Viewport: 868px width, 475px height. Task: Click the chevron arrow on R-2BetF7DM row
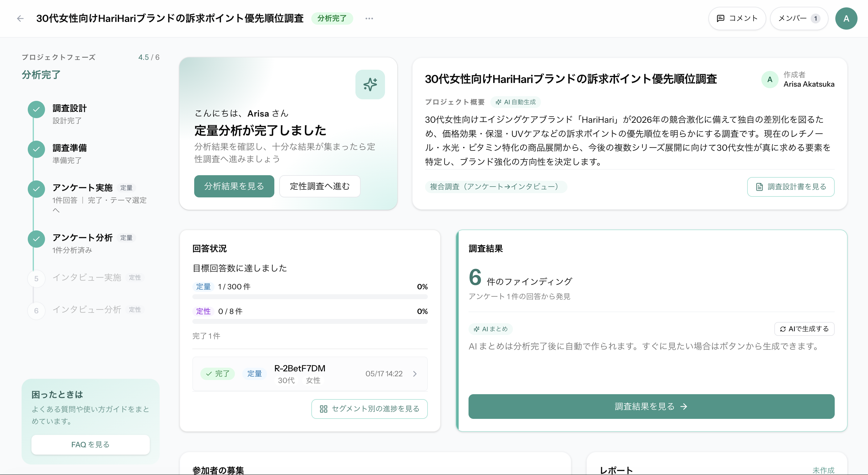[415, 374]
